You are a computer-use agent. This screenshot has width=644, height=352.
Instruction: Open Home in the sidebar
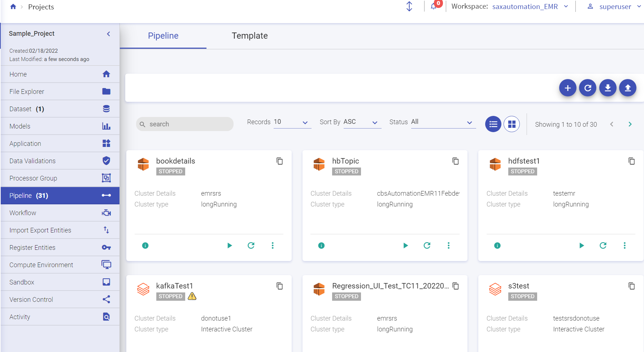point(60,74)
